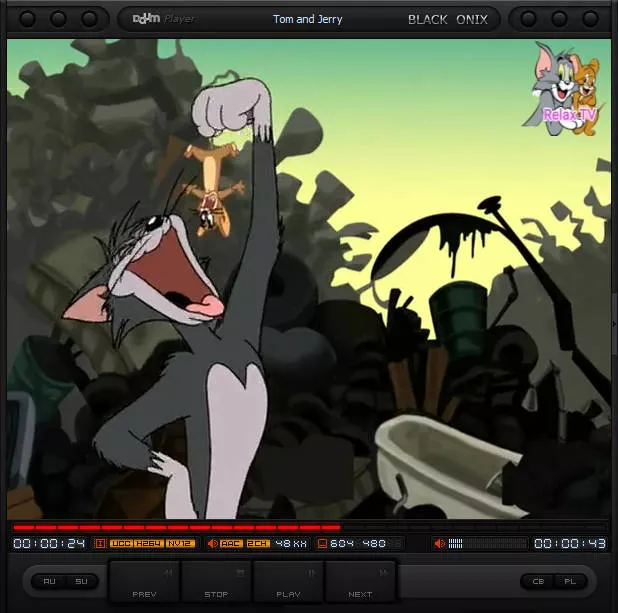This screenshot has width=618, height=613.
Task: Click the third round button nearest the Daum logo
Action: point(89,19)
